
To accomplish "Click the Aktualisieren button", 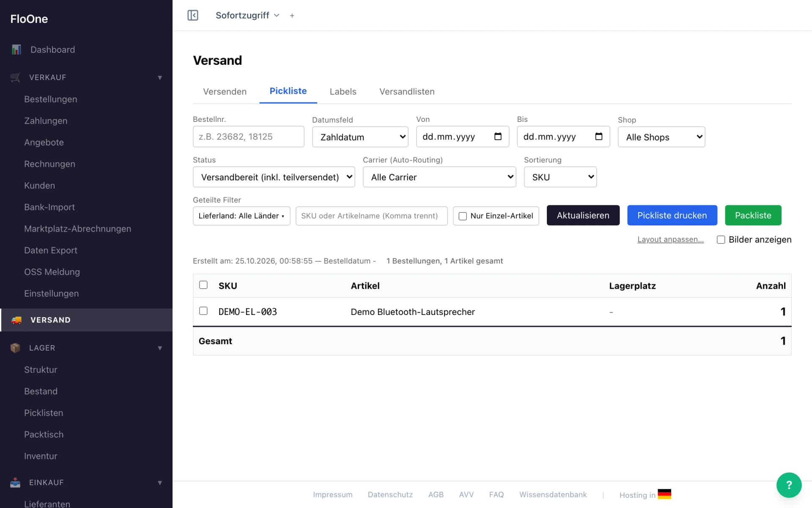I will coord(583,215).
